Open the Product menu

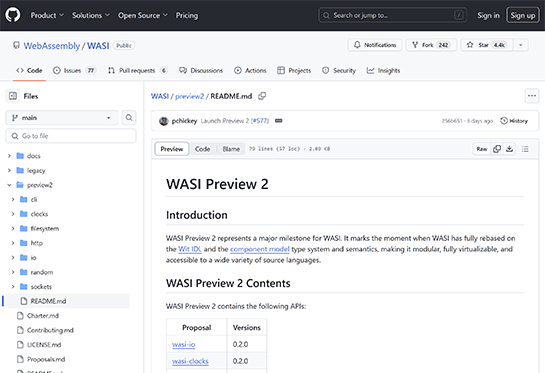coord(47,15)
